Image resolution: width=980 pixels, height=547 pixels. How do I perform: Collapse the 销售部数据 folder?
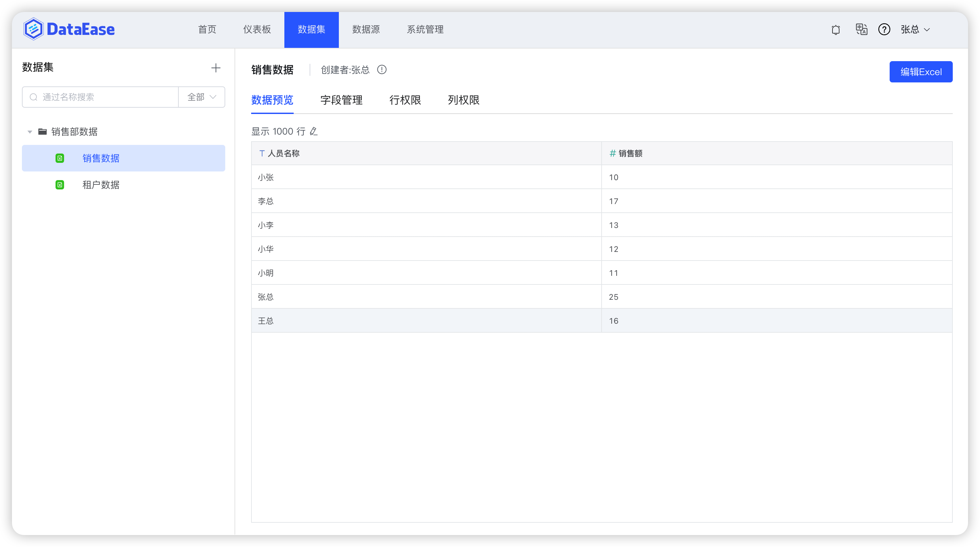coord(30,132)
